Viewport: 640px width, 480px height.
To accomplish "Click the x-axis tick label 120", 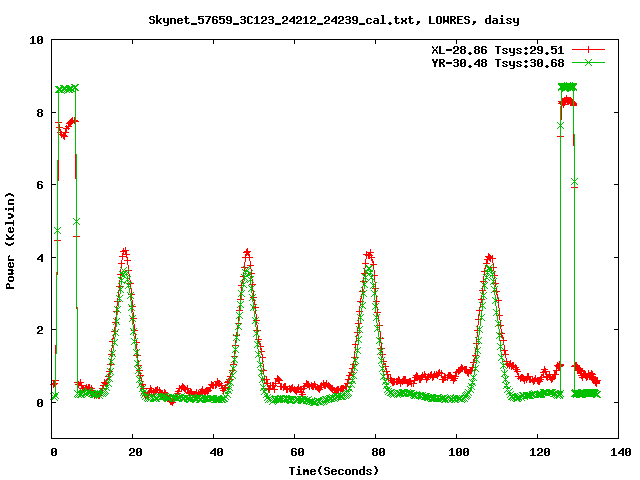I will pos(540,452).
